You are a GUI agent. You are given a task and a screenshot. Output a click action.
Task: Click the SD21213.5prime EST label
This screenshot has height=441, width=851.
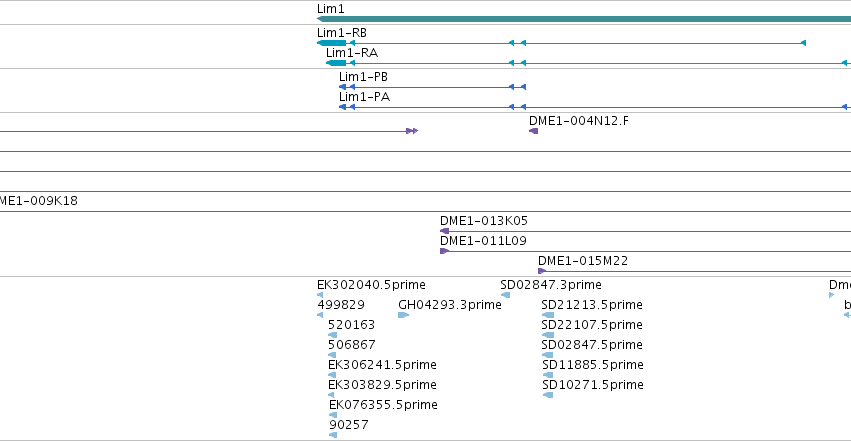592,305
